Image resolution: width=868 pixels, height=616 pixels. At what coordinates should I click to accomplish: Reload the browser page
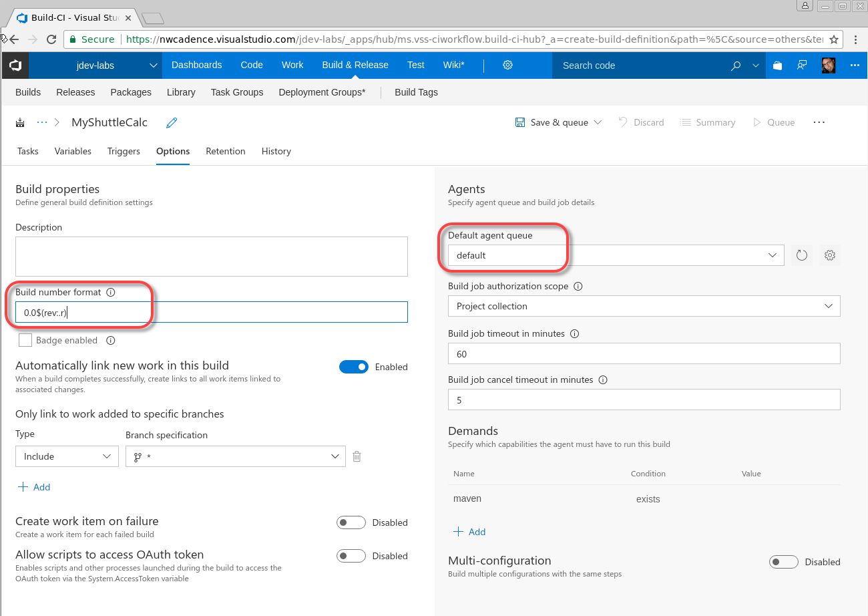[51, 39]
